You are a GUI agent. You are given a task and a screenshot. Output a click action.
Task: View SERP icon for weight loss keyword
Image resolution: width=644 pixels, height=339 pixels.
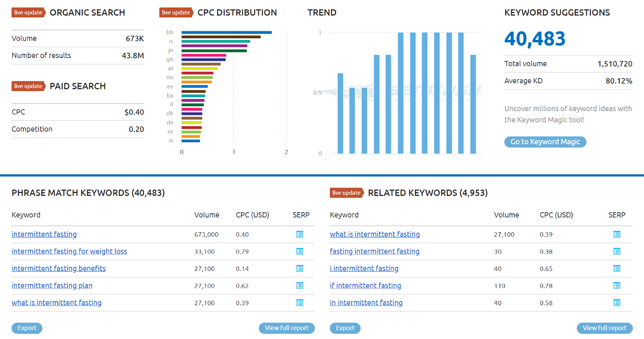299,251
